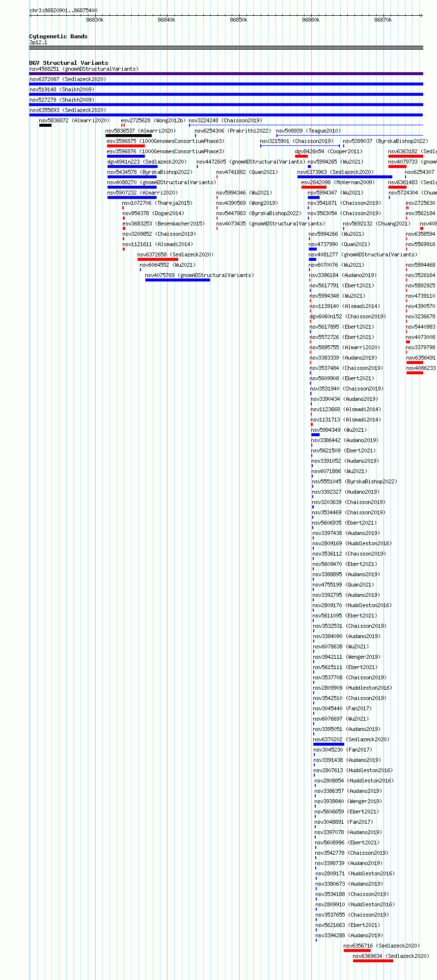Click the red bar of nsv6372658
This screenshot has width=437, height=980.
pyautogui.click(x=158, y=259)
